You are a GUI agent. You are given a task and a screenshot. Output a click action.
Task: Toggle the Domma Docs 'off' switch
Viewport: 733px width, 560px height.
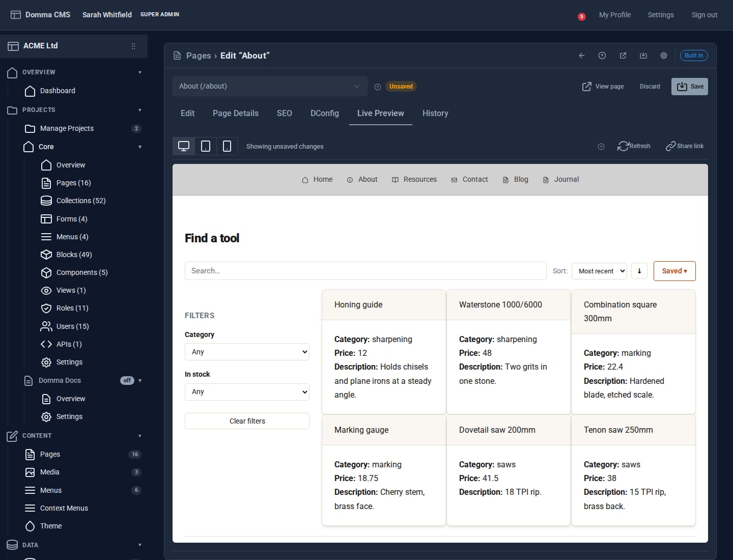127,380
